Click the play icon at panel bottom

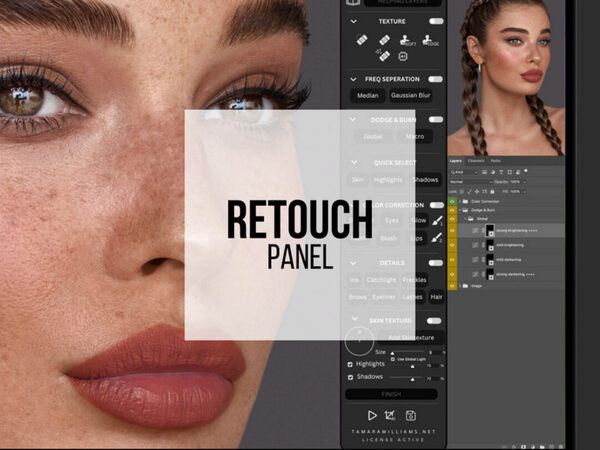click(372, 415)
